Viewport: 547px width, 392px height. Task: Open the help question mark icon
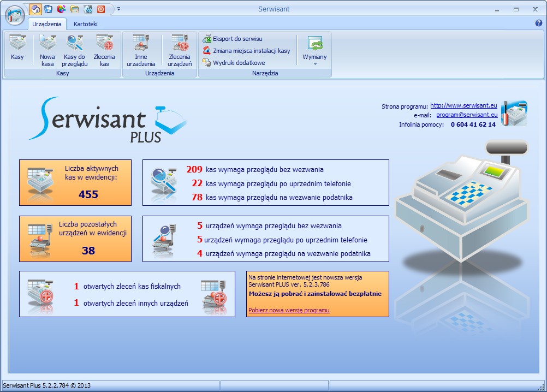(x=539, y=23)
